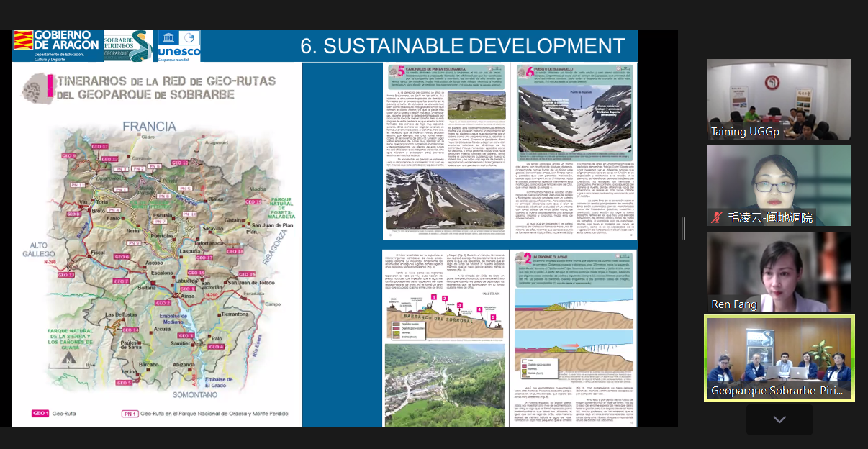Expand more participants with the down chevron

779,419
